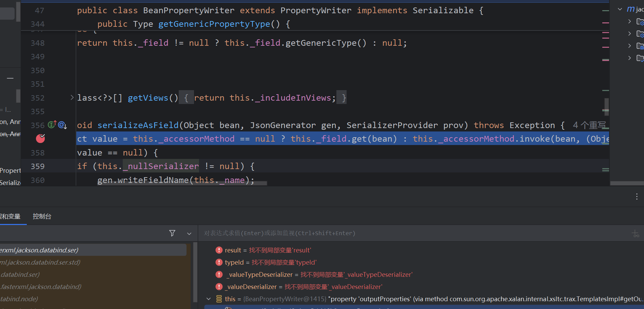
Task: Click the add-watch icon beside expression field
Action: coord(636,233)
